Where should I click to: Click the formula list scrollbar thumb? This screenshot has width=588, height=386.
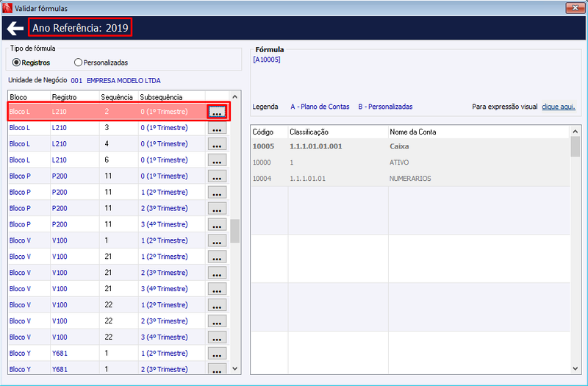point(234,231)
